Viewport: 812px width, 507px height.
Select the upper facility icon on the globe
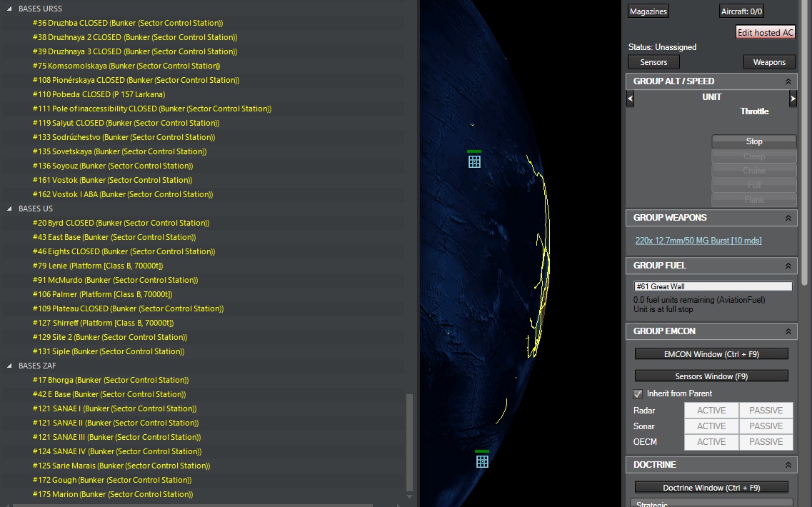pyautogui.click(x=474, y=161)
